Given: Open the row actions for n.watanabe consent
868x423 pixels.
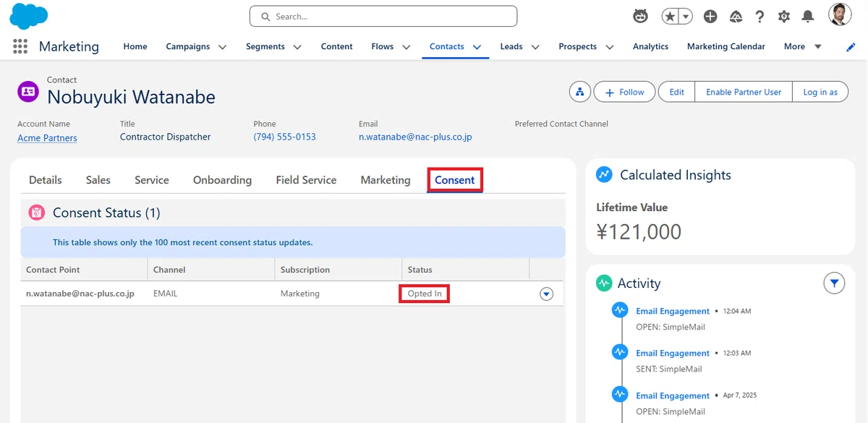Looking at the screenshot, I should coord(547,294).
